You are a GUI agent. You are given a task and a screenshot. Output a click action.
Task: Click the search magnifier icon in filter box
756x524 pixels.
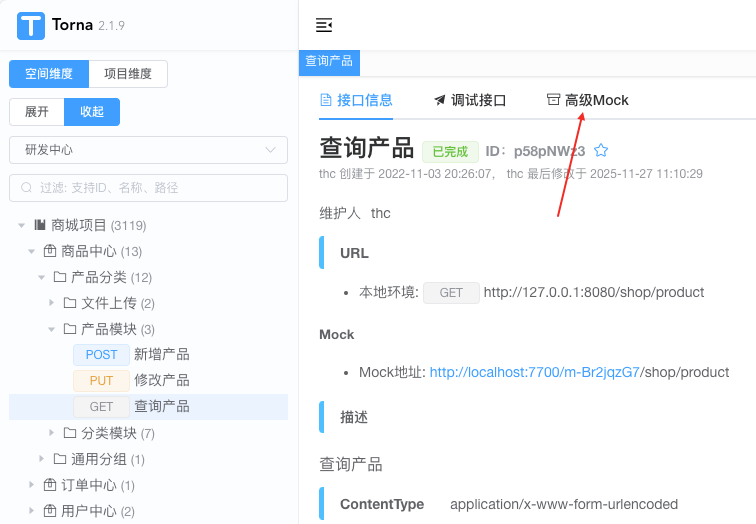[x=27, y=188]
